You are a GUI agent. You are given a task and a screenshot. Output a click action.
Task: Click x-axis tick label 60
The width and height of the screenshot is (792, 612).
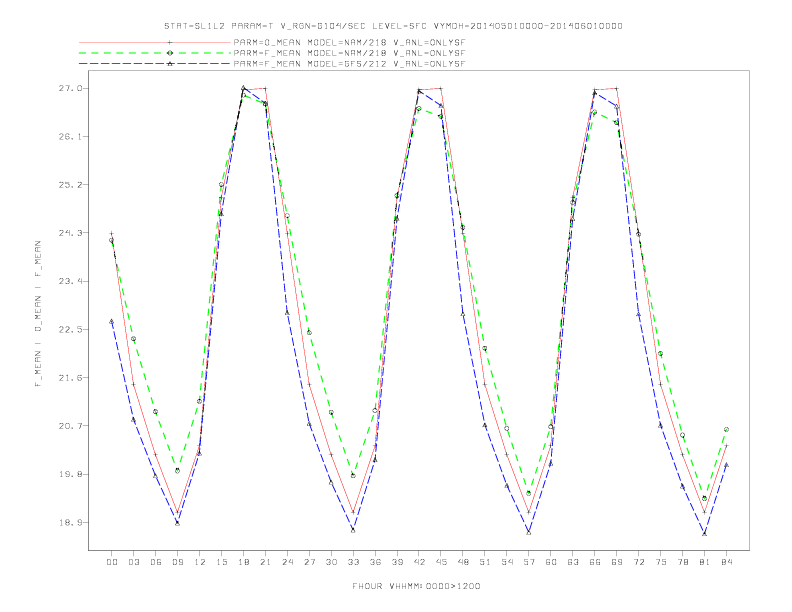551,562
